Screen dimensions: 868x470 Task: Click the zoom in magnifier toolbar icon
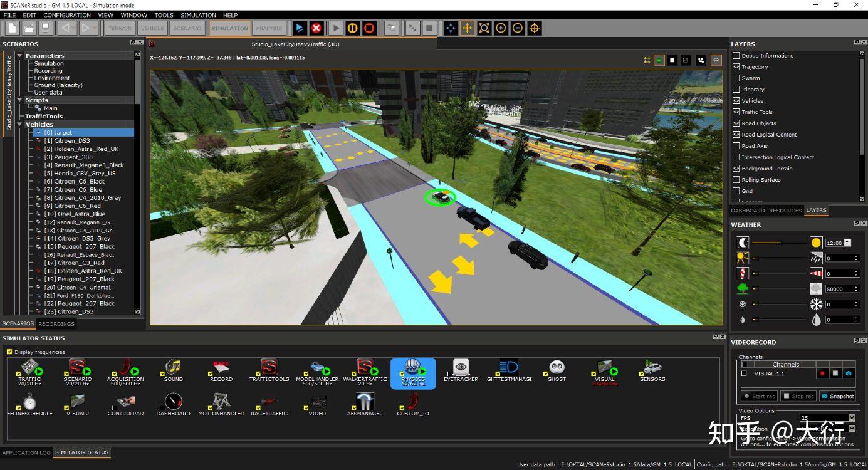point(501,28)
